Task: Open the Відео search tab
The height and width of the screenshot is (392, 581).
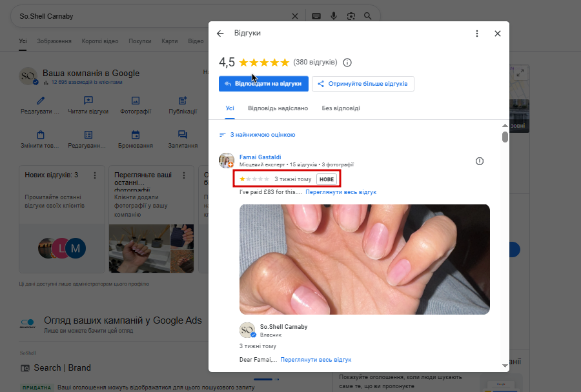Action: tap(196, 41)
